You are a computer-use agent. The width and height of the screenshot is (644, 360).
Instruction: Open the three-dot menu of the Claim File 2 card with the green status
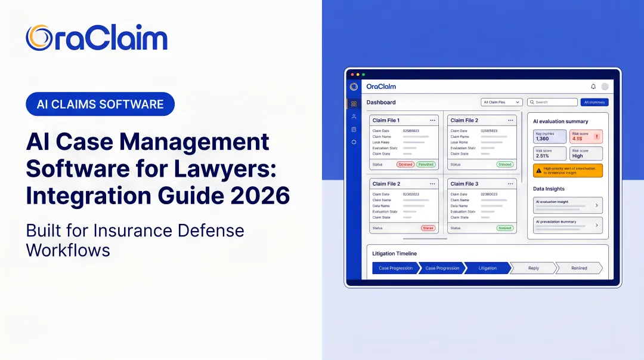tap(510, 120)
